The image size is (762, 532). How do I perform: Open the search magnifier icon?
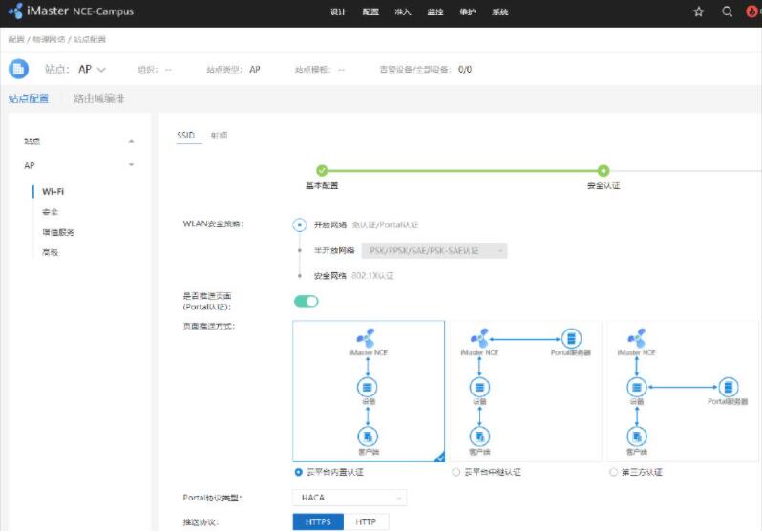coord(727,11)
